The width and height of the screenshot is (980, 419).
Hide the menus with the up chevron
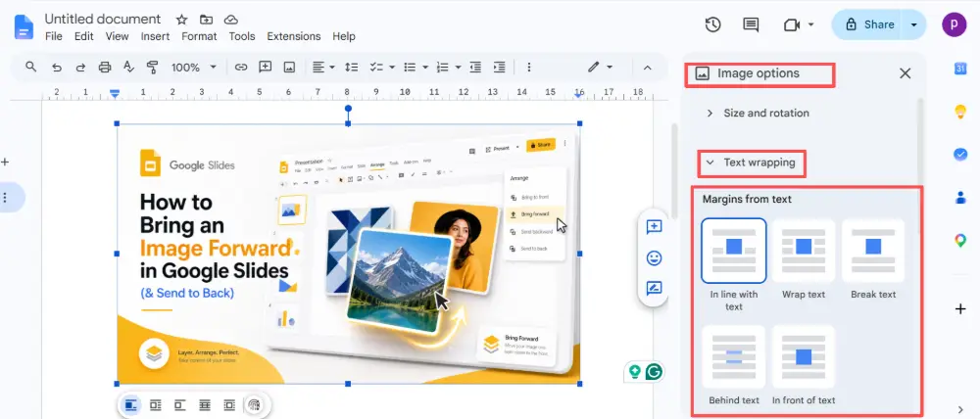[x=648, y=67]
